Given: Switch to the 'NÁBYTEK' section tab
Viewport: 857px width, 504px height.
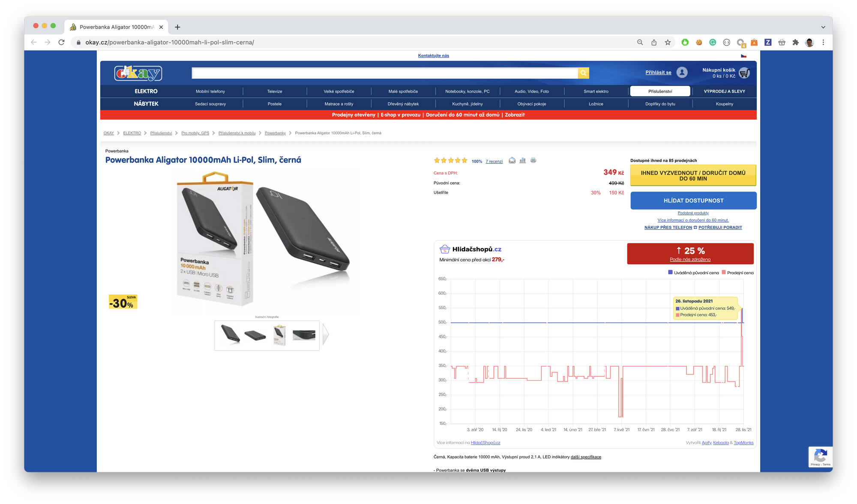Looking at the screenshot, I should click(146, 104).
